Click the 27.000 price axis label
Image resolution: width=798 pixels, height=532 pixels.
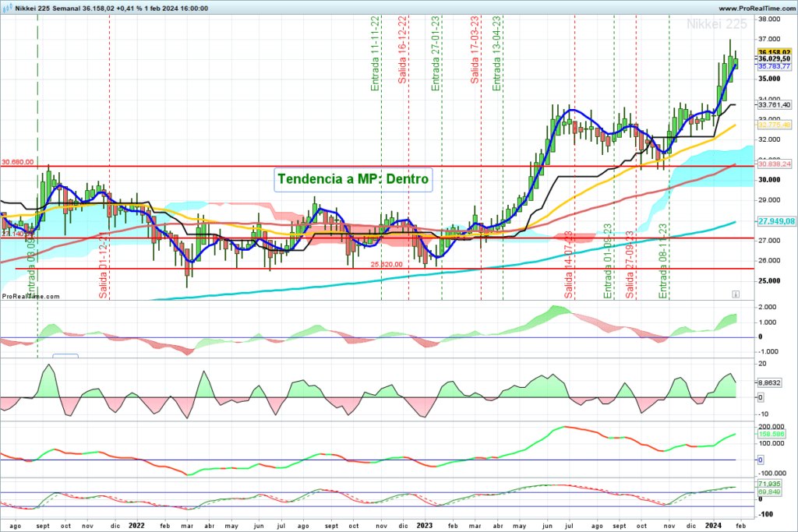[769, 240]
